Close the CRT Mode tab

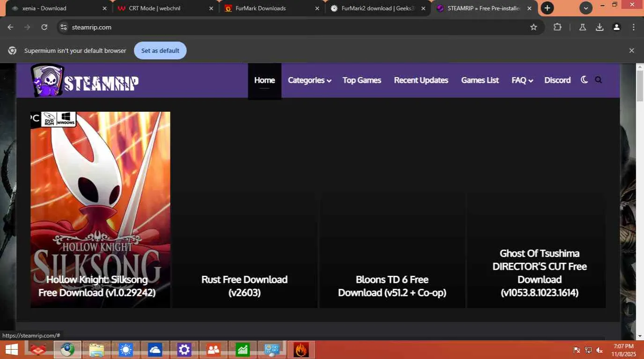tap(211, 8)
